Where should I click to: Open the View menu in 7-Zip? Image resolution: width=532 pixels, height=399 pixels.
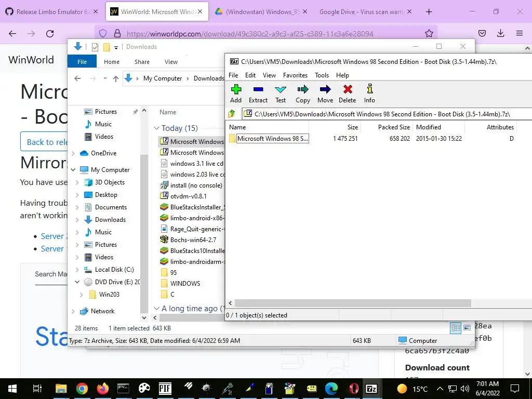click(270, 75)
